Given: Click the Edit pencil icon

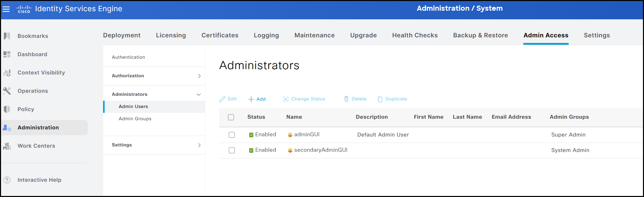Looking at the screenshot, I should (x=222, y=99).
